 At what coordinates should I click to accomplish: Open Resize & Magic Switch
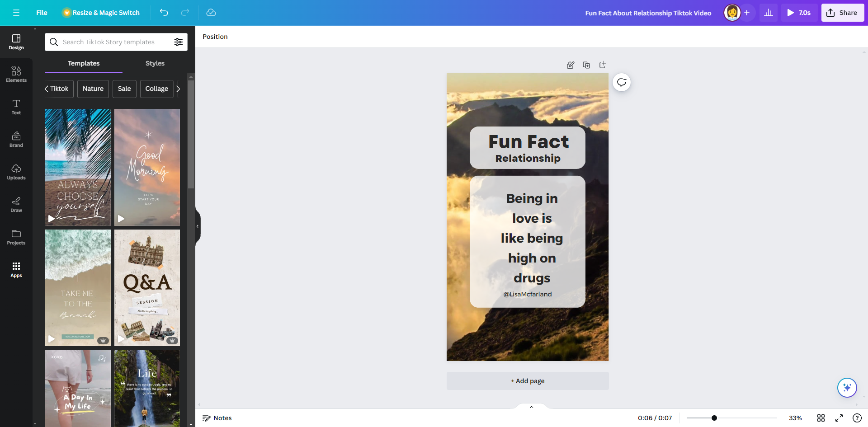101,13
